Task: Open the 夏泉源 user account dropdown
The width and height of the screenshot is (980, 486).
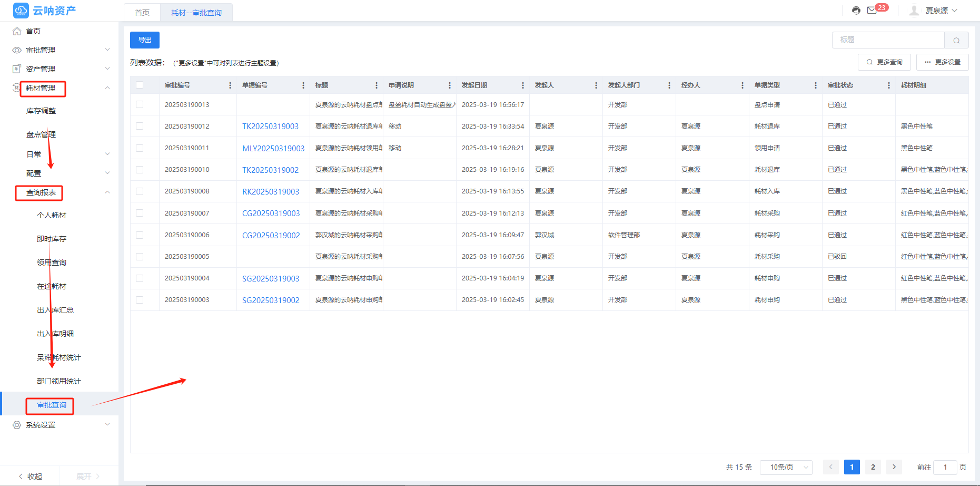Action: click(942, 11)
